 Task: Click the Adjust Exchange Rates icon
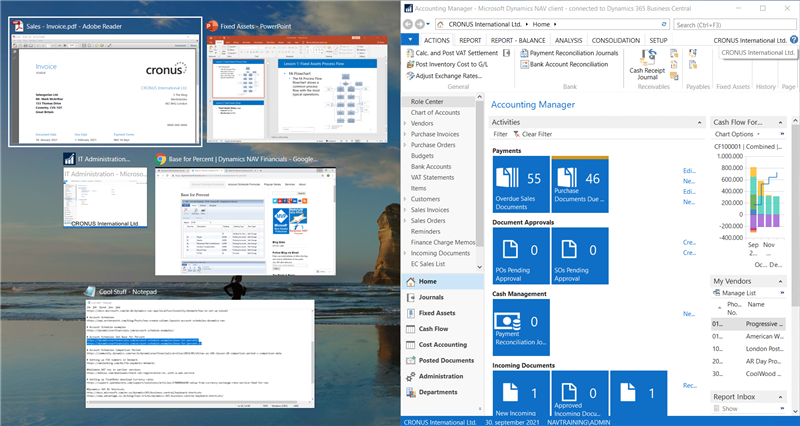[x=410, y=76]
